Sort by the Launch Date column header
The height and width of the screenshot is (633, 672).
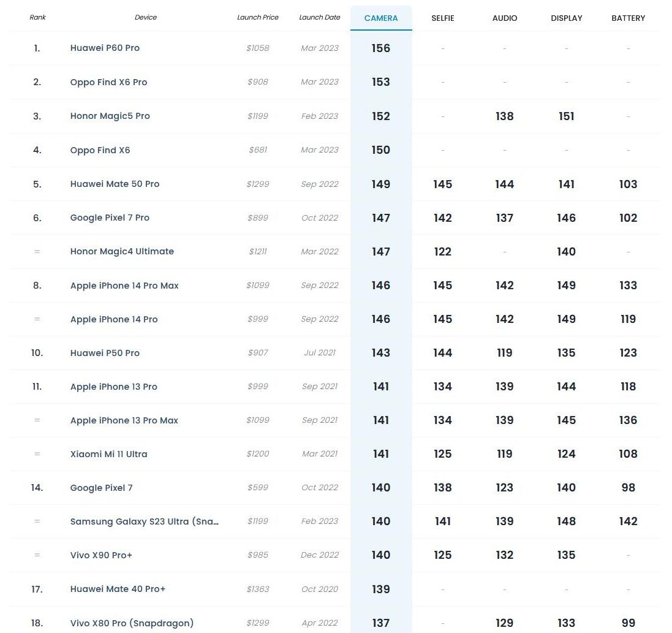tap(319, 17)
